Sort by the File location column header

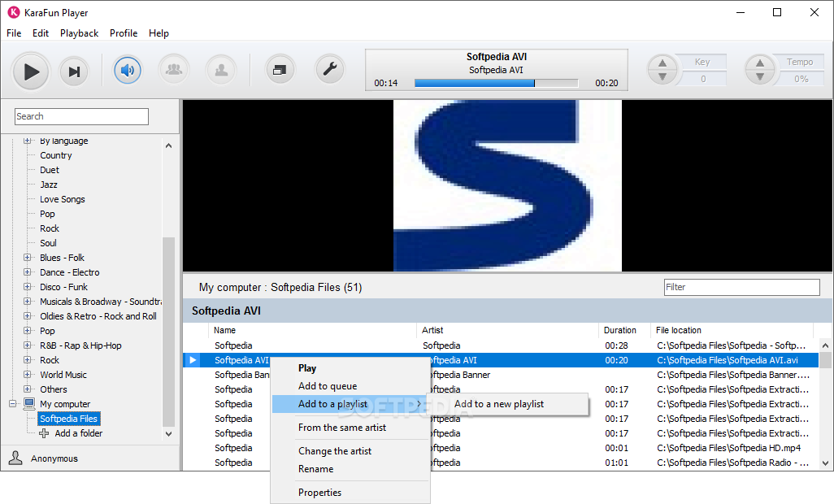click(x=732, y=330)
